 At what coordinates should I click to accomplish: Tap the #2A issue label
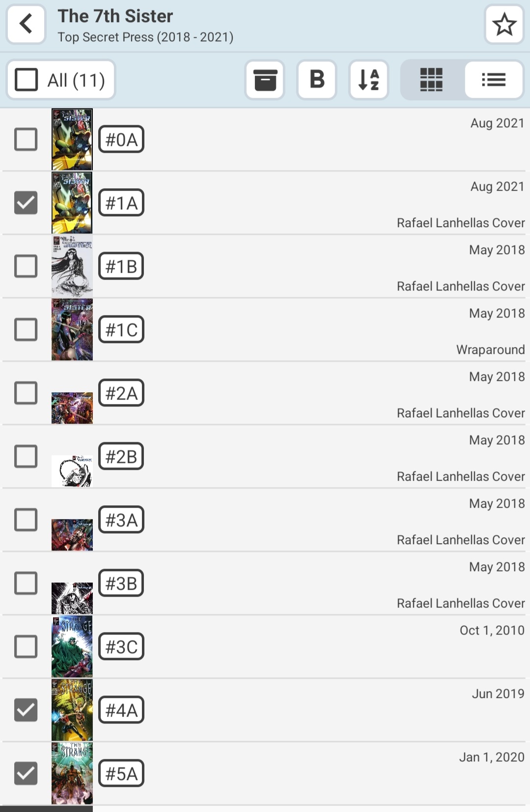[121, 393]
